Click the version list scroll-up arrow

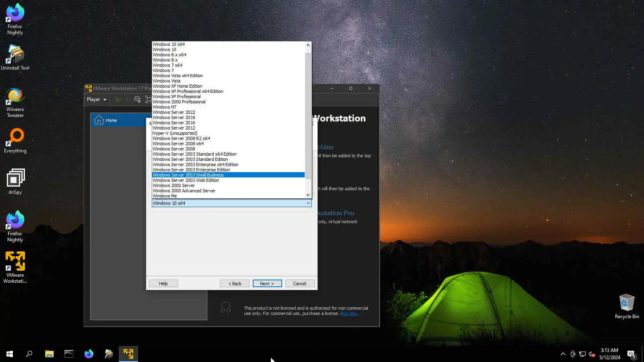pyautogui.click(x=308, y=45)
